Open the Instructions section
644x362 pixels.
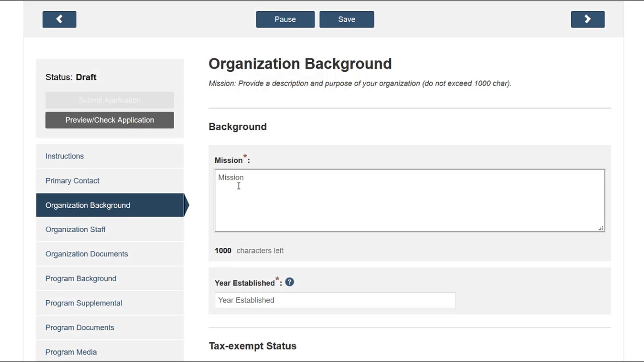(65, 156)
